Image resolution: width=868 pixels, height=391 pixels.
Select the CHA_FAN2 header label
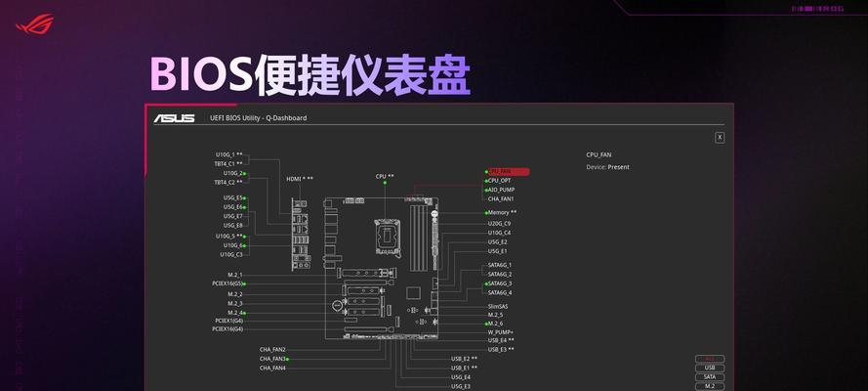[x=272, y=350]
